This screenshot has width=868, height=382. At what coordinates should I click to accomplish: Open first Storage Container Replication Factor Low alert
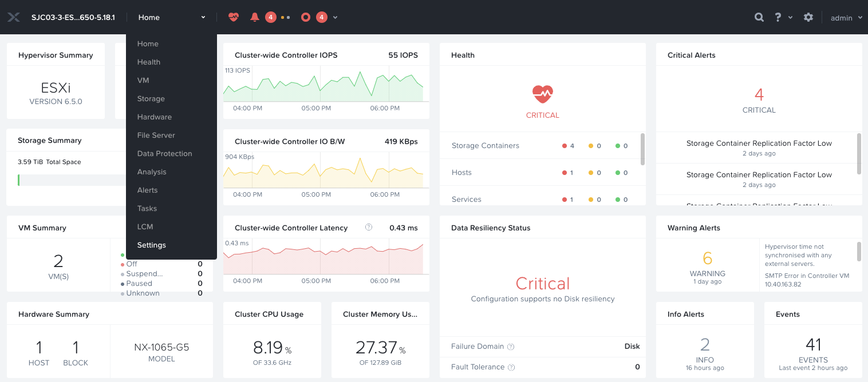[x=759, y=148]
